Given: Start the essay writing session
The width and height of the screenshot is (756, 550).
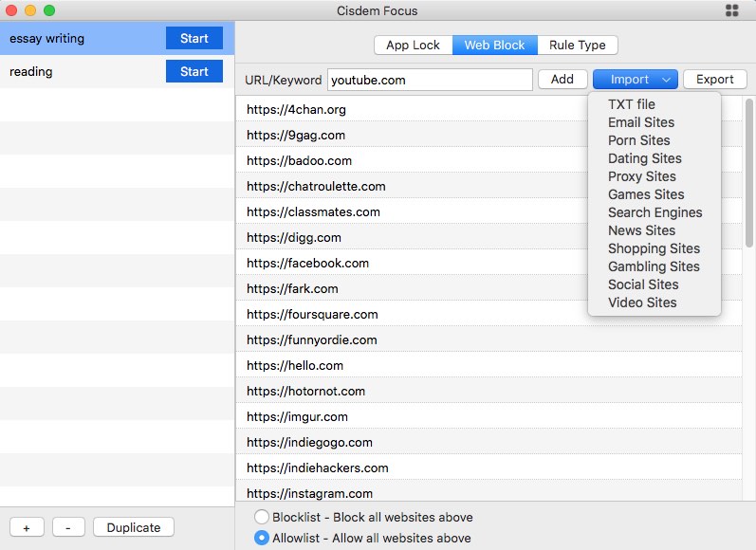Looking at the screenshot, I should 194,38.
